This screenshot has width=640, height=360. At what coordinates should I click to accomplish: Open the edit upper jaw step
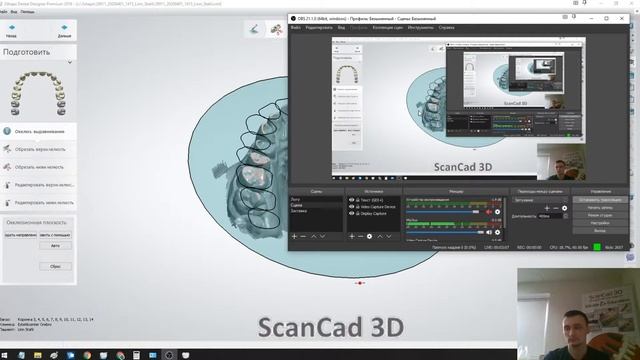[x=38, y=185]
